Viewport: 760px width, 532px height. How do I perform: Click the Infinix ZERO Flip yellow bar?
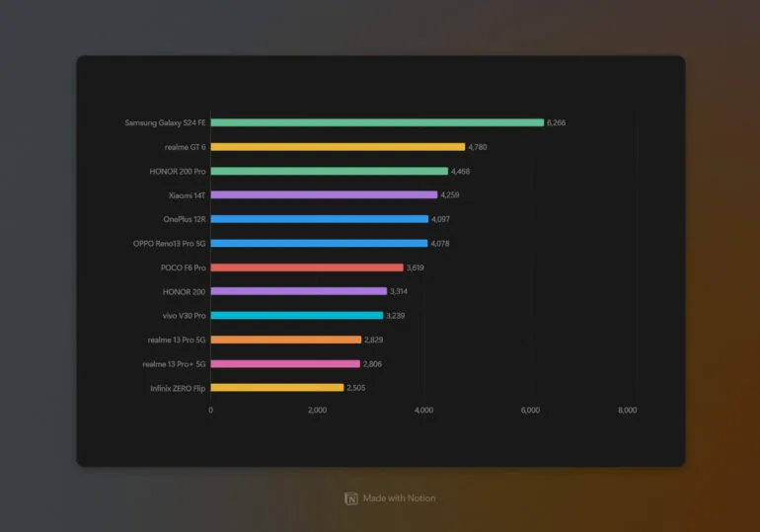click(277, 388)
